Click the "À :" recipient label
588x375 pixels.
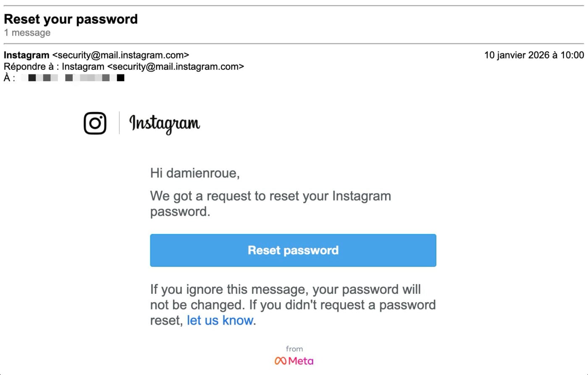[9, 78]
